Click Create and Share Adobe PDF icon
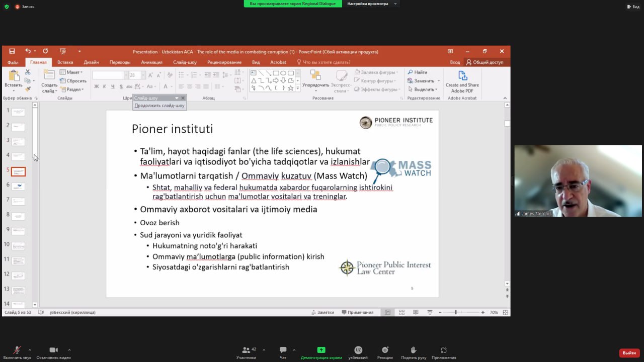Image resolution: width=644 pixels, height=362 pixels. [462, 76]
